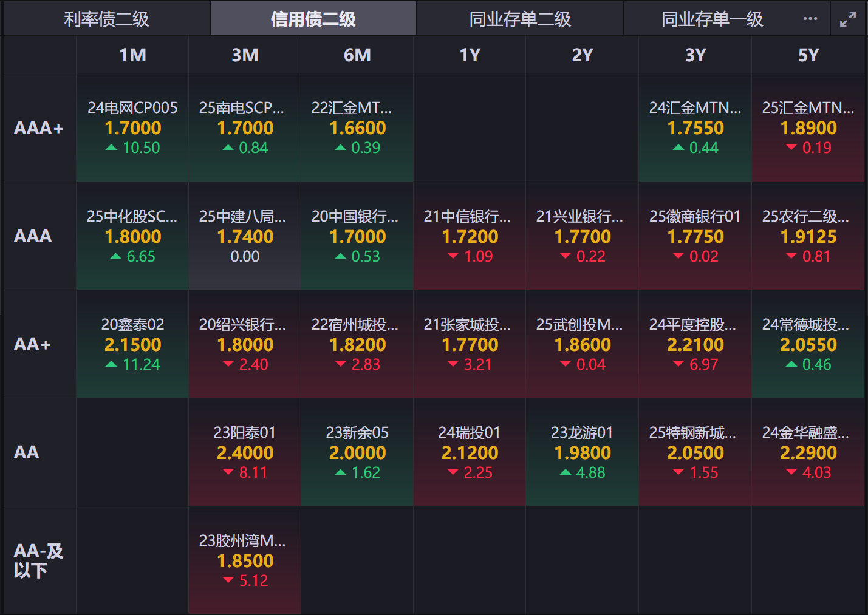
Task: Open the 25农行二级 bond cell
Action: [x=808, y=236]
